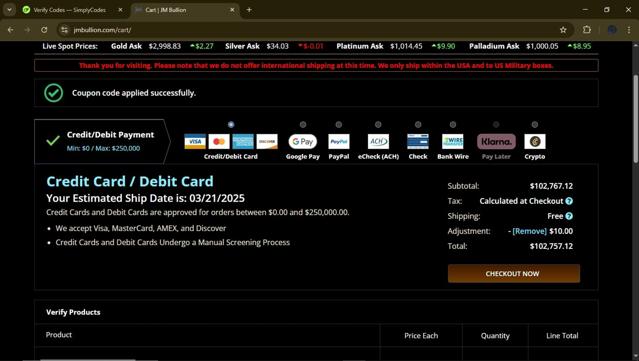Screen dimensions: 639x361
Task: Select the Crypto radio button
Action: click(535, 124)
